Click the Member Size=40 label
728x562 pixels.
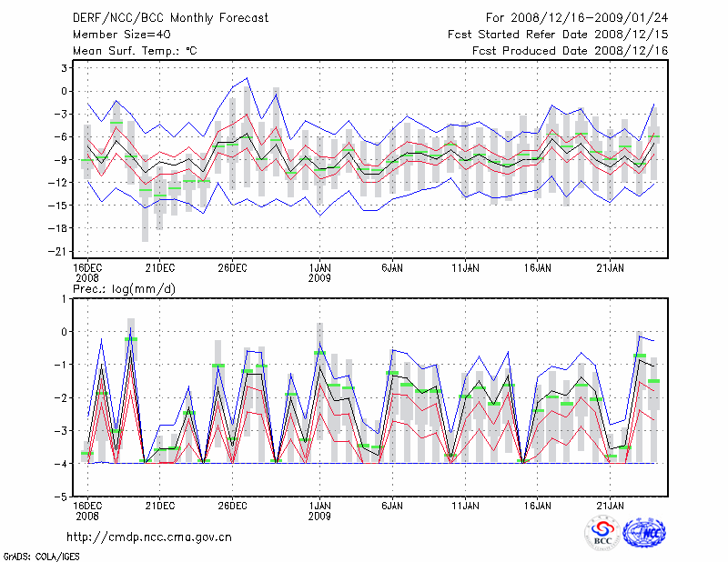(x=115, y=35)
